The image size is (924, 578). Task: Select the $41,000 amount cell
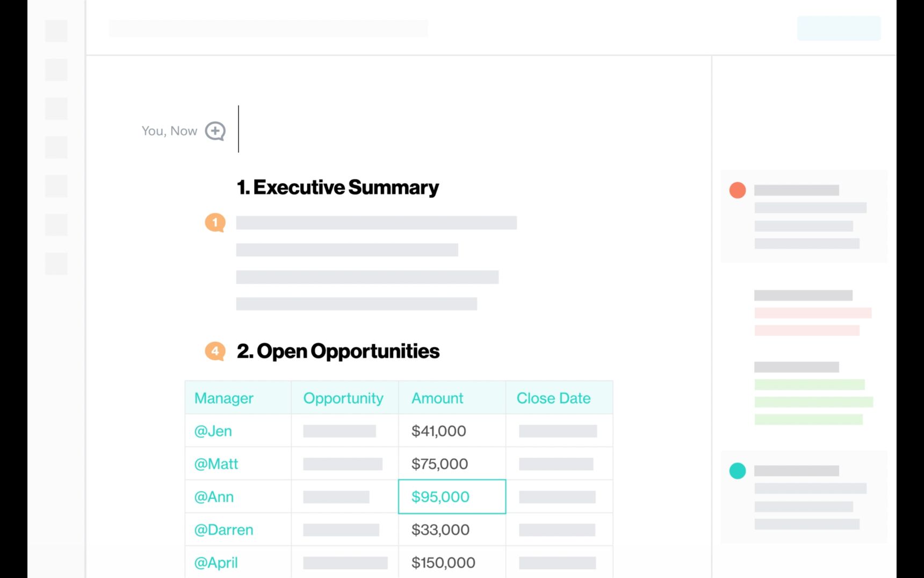coord(452,431)
